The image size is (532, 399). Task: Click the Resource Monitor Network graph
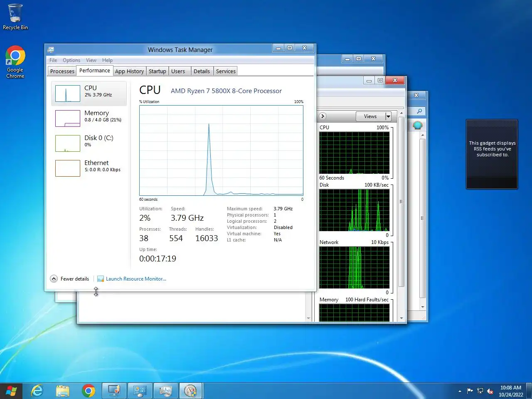(x=355, y=268)
